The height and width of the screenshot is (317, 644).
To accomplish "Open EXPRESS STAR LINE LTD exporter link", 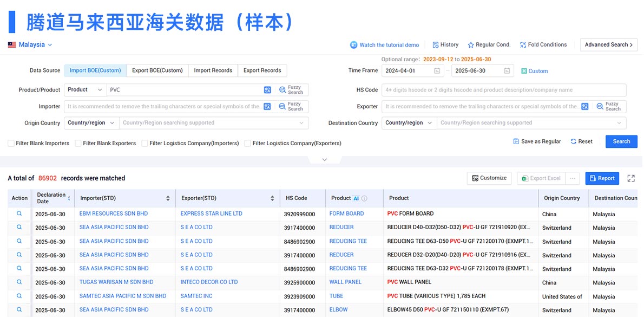I will pyautogui.click(x=211, y=214).
